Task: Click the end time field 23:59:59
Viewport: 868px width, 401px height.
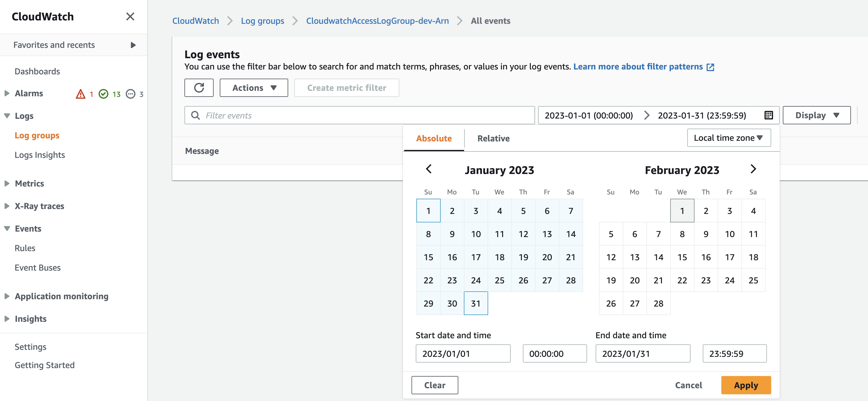Action: [735, 353]
